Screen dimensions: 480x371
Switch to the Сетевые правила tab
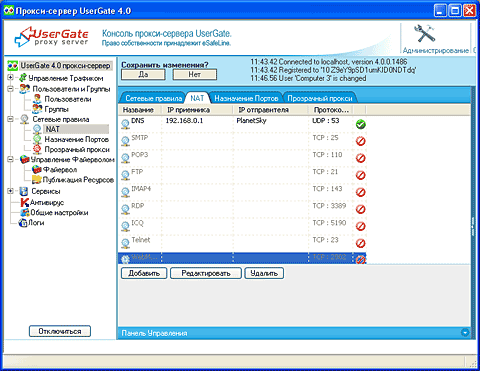click(153, 98)
